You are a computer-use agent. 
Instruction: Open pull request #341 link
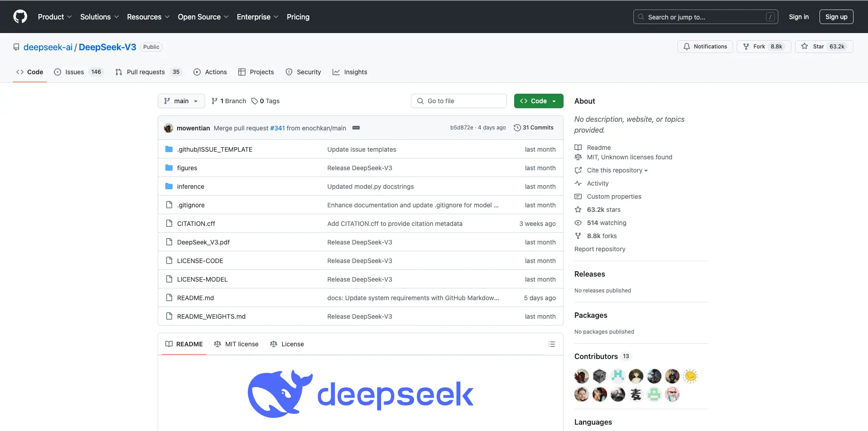click(277, 128)
